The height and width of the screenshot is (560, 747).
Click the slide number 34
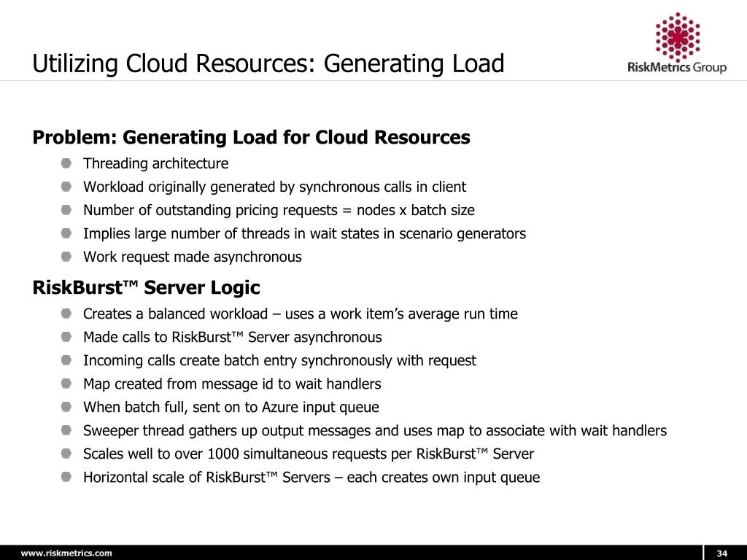(721, 553)
